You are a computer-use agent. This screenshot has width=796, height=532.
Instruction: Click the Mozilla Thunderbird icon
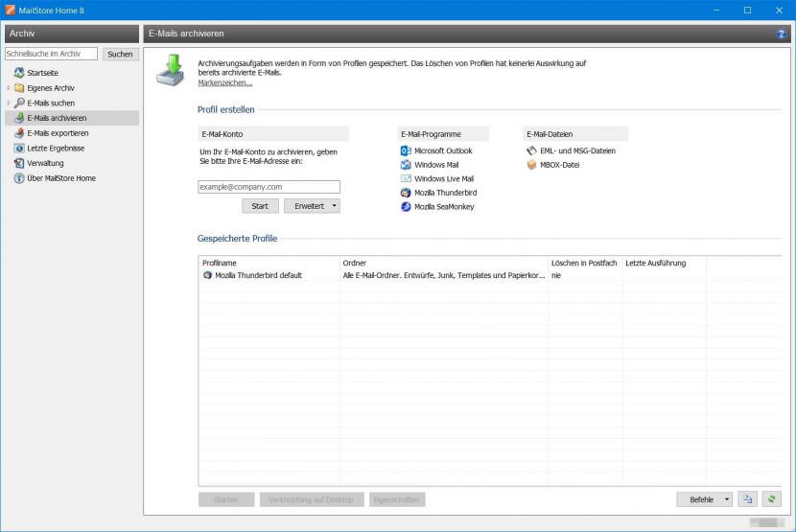pos(406,193)
